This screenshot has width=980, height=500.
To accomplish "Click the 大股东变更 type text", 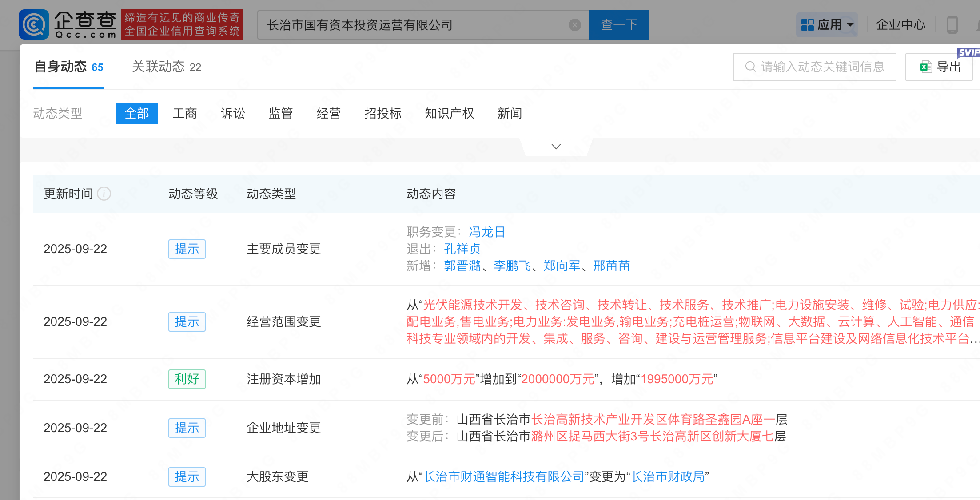I will (x=278, y=476).
